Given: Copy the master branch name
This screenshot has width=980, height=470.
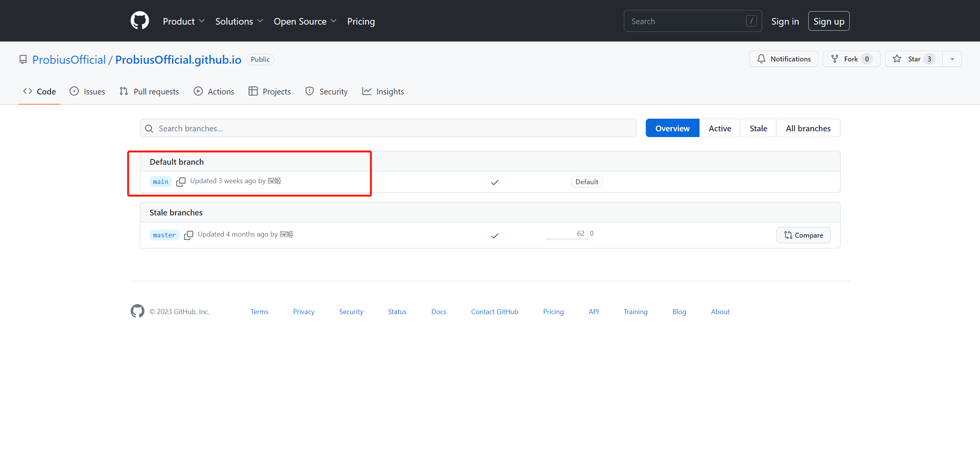Looking at the screenshot, I should 188,235.
